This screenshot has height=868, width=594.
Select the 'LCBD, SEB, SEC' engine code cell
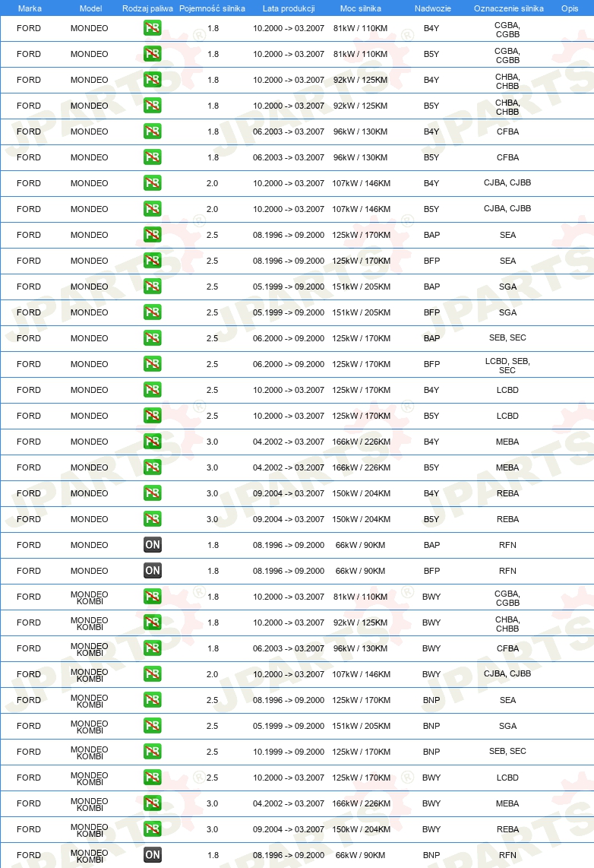point(507,366)
